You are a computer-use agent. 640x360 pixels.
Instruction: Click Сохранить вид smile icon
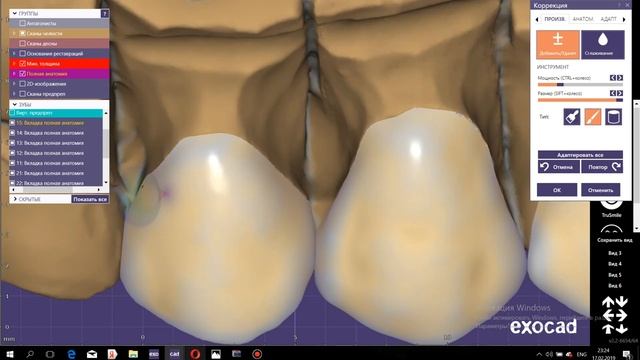tap(611, 230)
